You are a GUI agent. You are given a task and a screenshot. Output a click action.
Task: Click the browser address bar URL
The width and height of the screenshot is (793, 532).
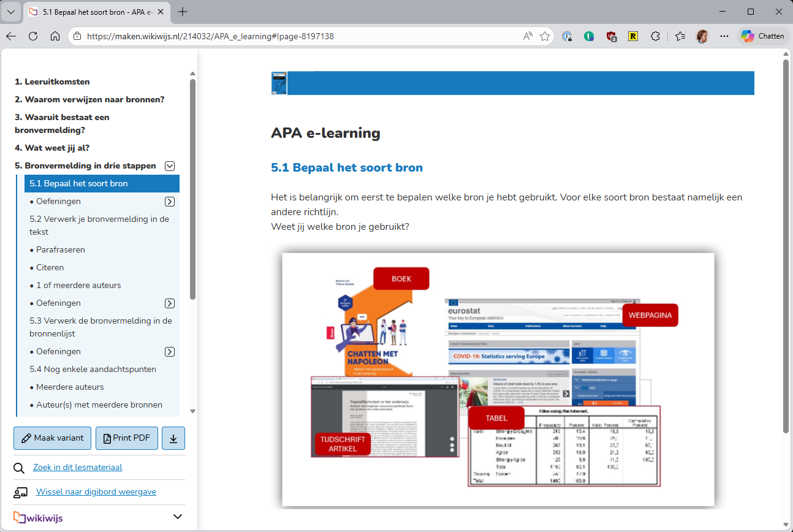210,36
